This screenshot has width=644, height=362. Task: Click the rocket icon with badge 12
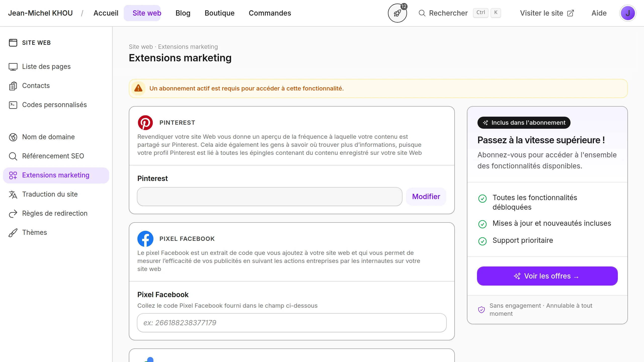pyautogui.click(x=397, y=13)
